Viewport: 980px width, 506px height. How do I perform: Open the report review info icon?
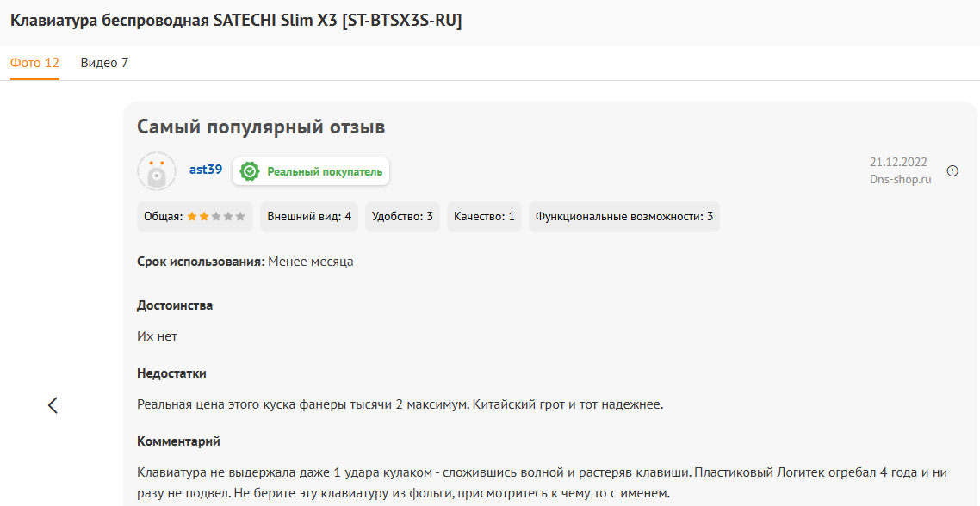pos(952,170)
